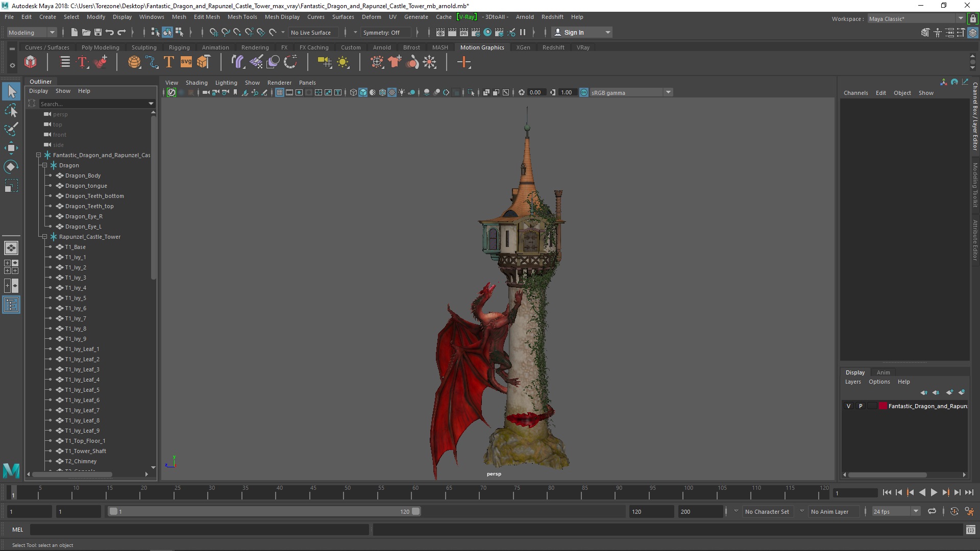Click the New Scene icon

(x=75, y=32)
